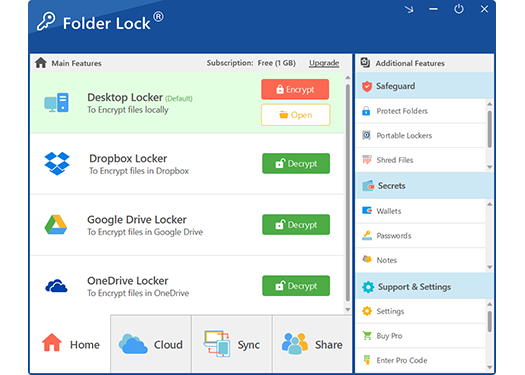
Task: Collapse the Support & Settings section header
Action: pos(425,287)
